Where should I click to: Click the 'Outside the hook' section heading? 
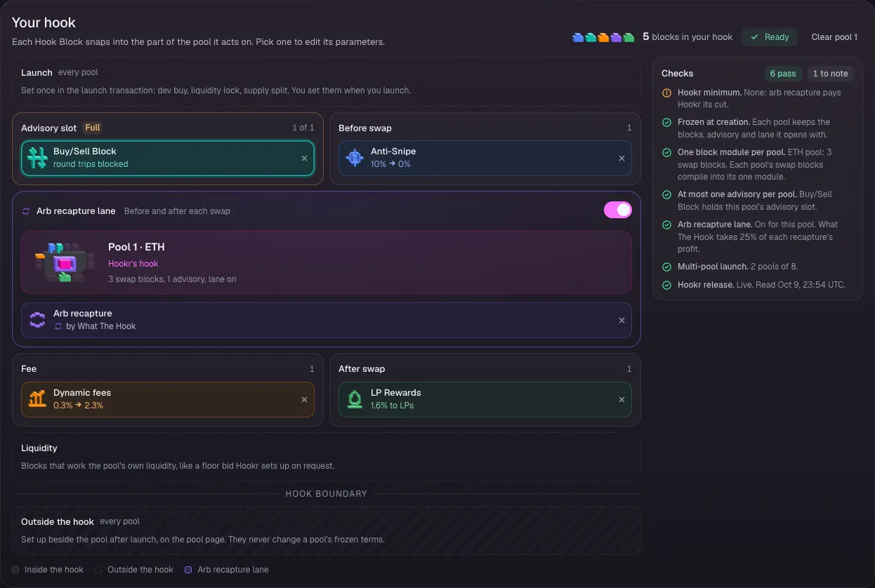(x=58, y=521)
